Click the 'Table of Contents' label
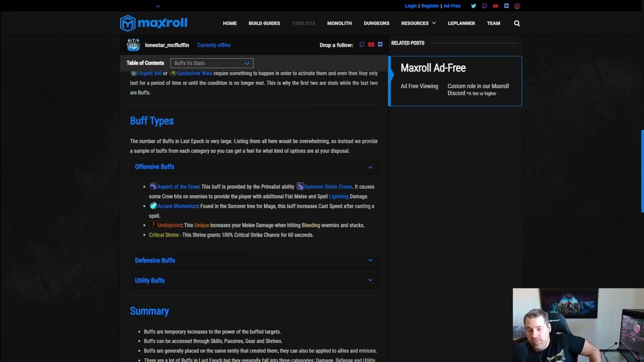The height and width of the screenshot is (362, 644). tap(145, 63)
